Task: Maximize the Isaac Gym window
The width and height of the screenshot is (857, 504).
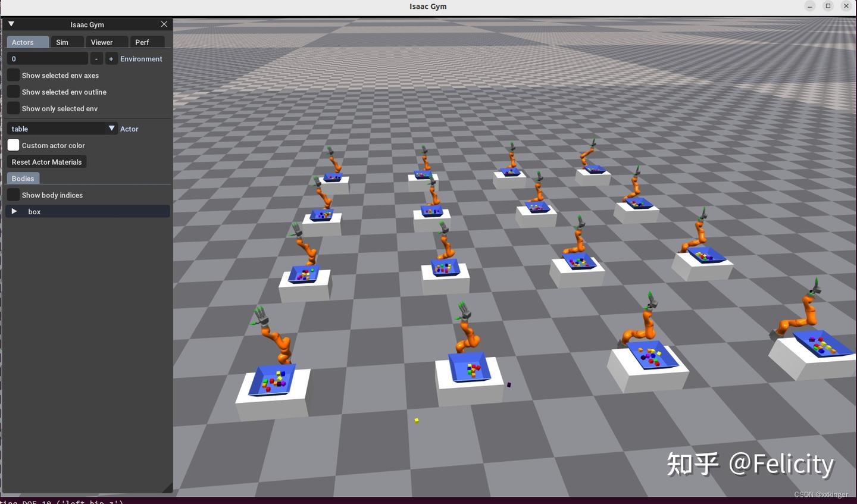Action: pyautogui.click(x=828, y=6)
